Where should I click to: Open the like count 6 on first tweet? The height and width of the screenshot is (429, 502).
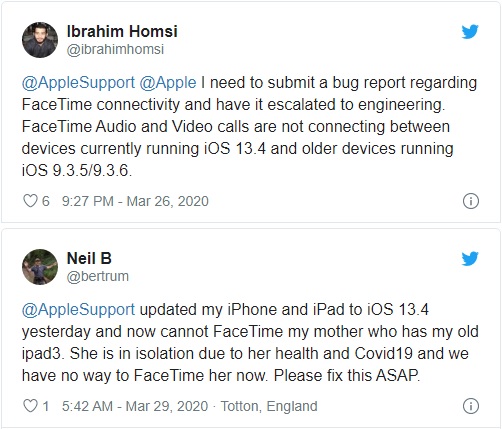45,201
